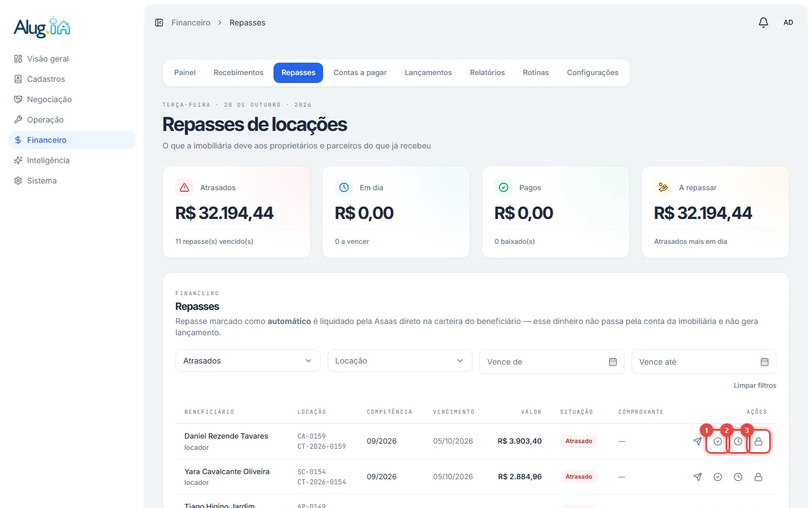Open Cadastros in the sidebar
The height and width of the screenshot is (508, 812).
[x=72, y=79]
